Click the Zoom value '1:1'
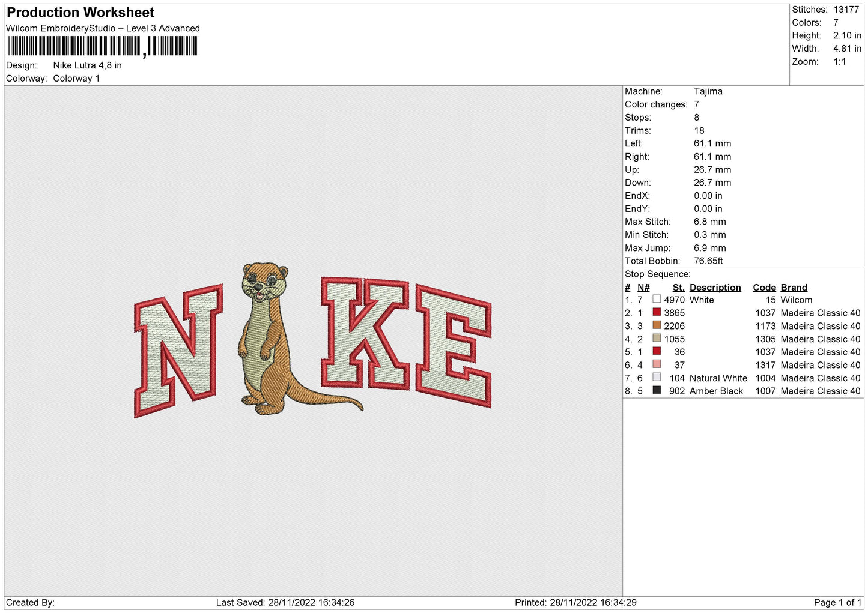Image resolution: width=868 pixels, height=613 pixels. click(839, 62)
